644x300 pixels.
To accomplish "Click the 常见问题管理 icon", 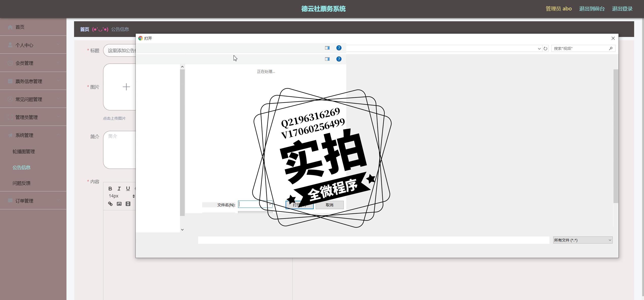I will click(x=10, y=99).
